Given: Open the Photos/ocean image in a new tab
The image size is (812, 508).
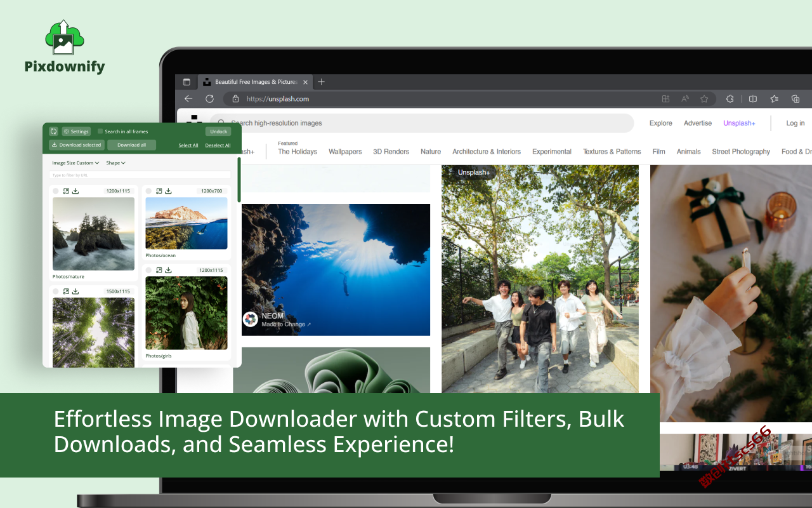Looking at the screenshot, I should (x=159, y=190).
